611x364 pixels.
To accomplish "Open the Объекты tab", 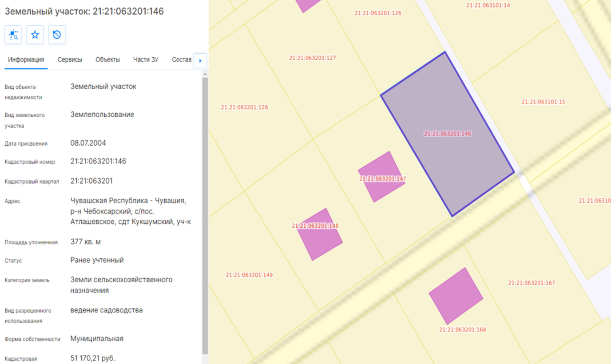I will coord(107,60).
